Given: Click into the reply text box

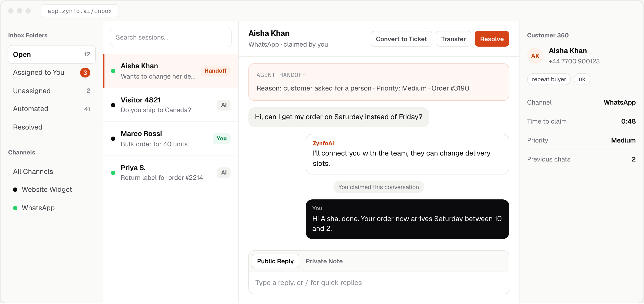Looking at the screenshot, I should tap(379, 283).
